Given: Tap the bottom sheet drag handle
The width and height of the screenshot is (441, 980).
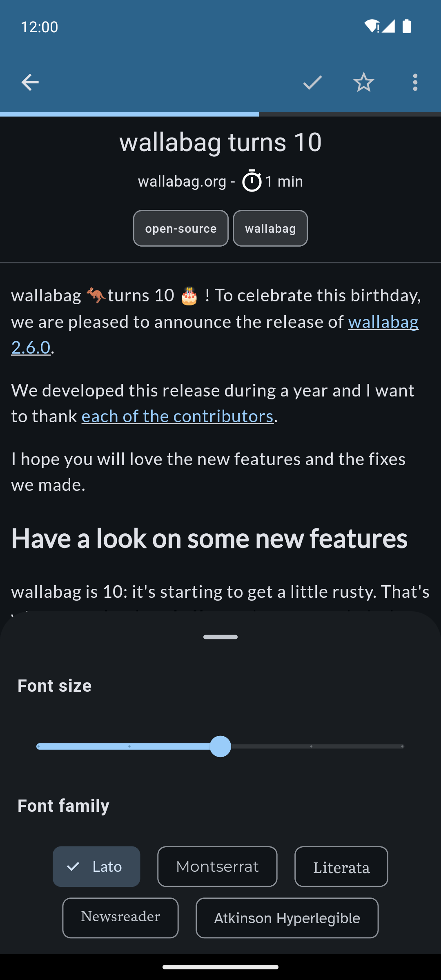Looking at the screenshot, I should (220, 637).
